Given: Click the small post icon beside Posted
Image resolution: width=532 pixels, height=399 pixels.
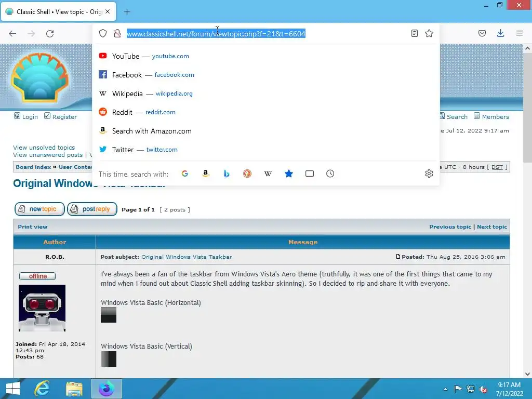Looking at the screenshot, I should coord(398,257).
